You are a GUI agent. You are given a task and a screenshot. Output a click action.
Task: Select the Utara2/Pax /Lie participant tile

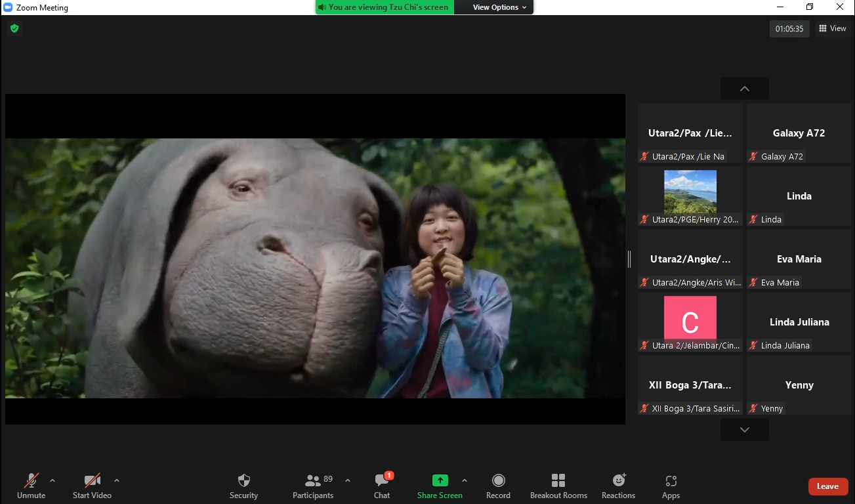point(690,133)
